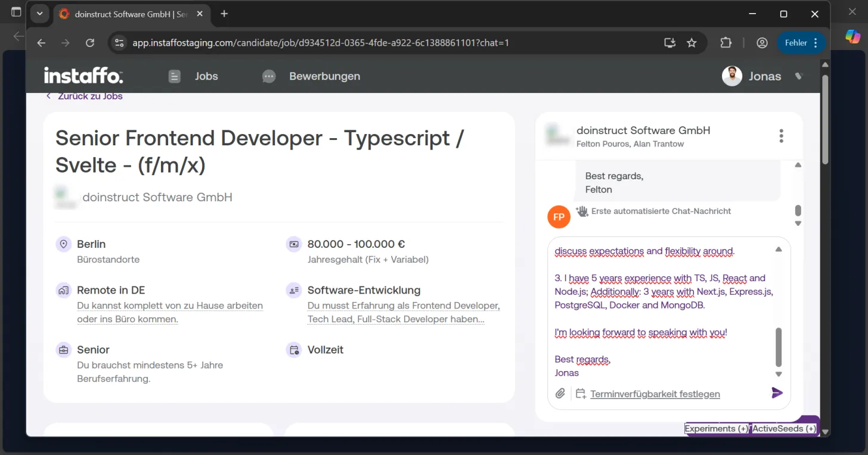The image size is (868, 455).
Task: Click the Vollzeit calendar icon
Action: [294, 350]
